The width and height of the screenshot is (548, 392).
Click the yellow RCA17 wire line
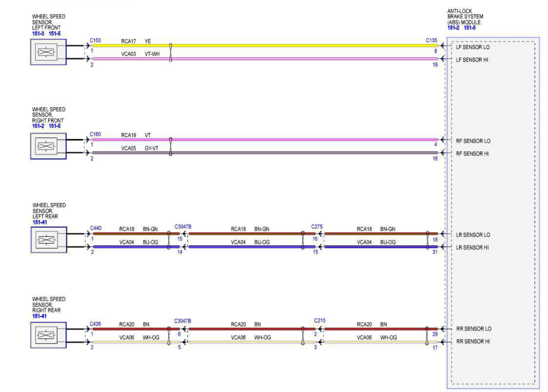[x=275, y=45]
